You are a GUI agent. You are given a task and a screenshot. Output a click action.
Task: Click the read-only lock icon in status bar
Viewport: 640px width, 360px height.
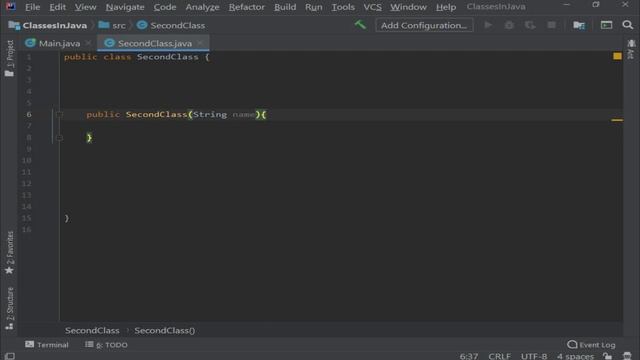coord(607,356)
